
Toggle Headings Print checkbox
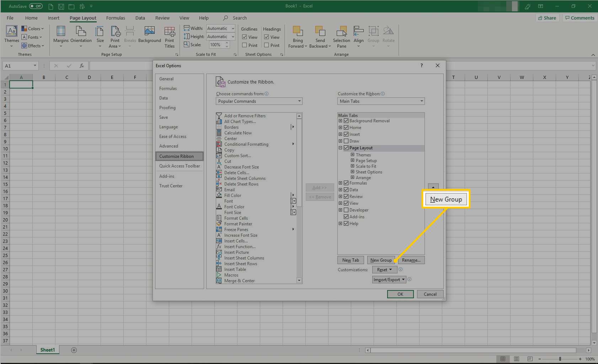click(x=267, y=45)
